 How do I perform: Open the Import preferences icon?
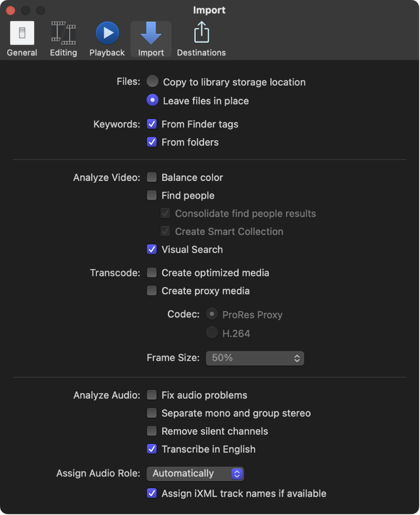[x=150, y=38]
